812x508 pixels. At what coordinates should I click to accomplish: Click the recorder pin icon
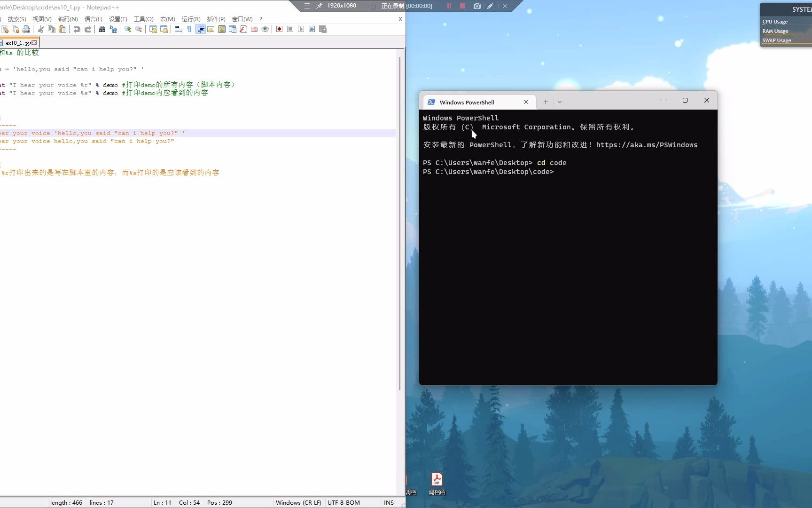pyautogui.click(x=319, y=6)
